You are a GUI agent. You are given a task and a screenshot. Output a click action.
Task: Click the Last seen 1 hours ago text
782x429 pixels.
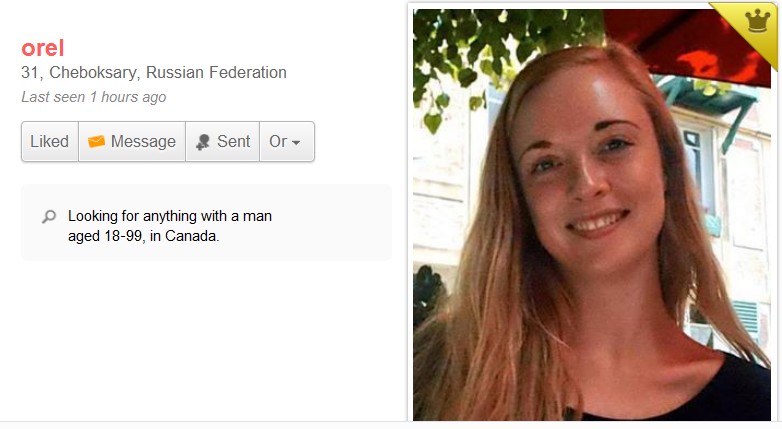click(94, 97)
